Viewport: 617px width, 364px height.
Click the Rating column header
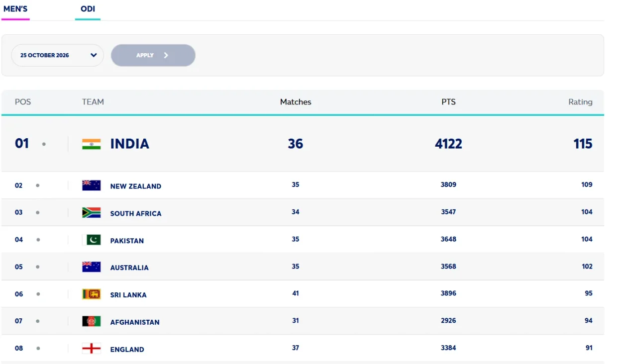(580, 101)
